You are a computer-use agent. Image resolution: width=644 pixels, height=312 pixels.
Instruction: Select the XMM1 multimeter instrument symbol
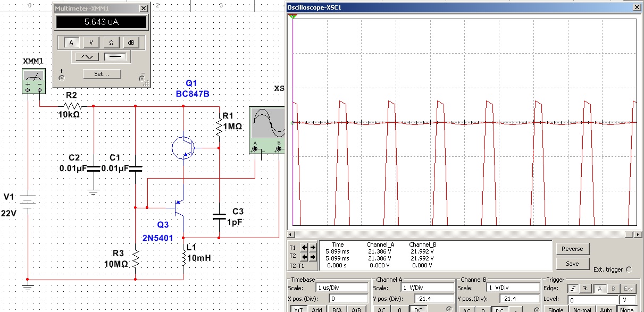coord(33,80)
